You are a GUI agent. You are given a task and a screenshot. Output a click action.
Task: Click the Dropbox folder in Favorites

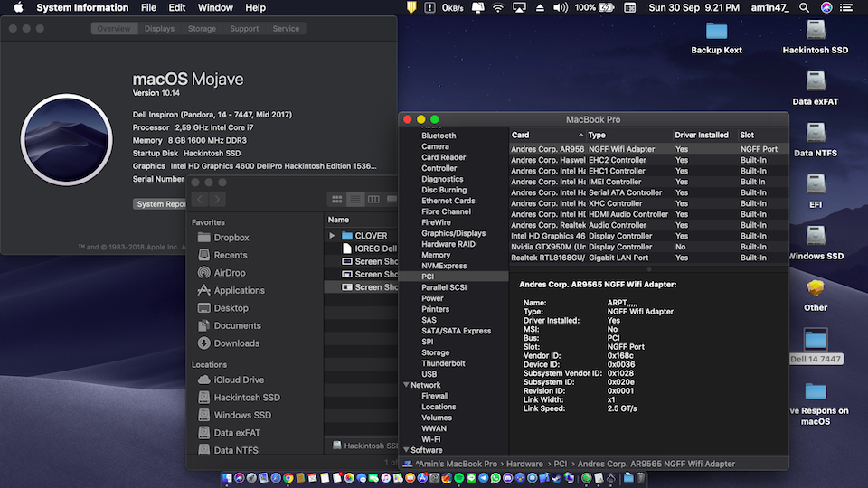point(231,238)
